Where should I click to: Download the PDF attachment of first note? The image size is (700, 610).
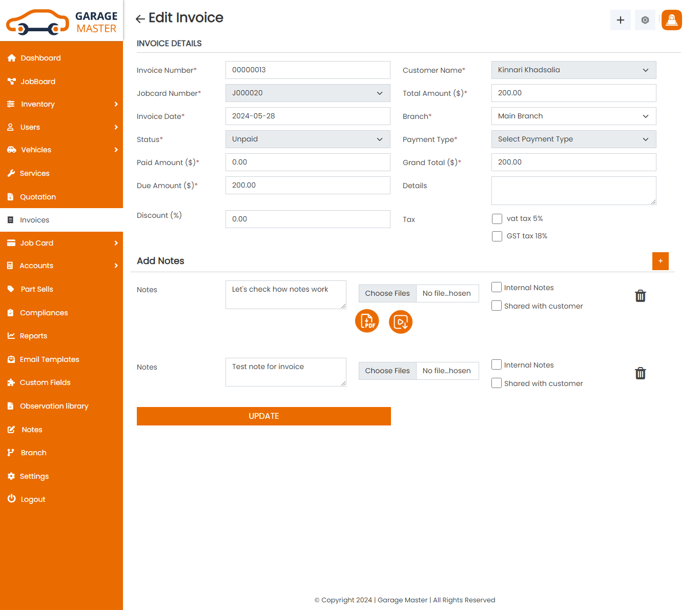(367, 321)
